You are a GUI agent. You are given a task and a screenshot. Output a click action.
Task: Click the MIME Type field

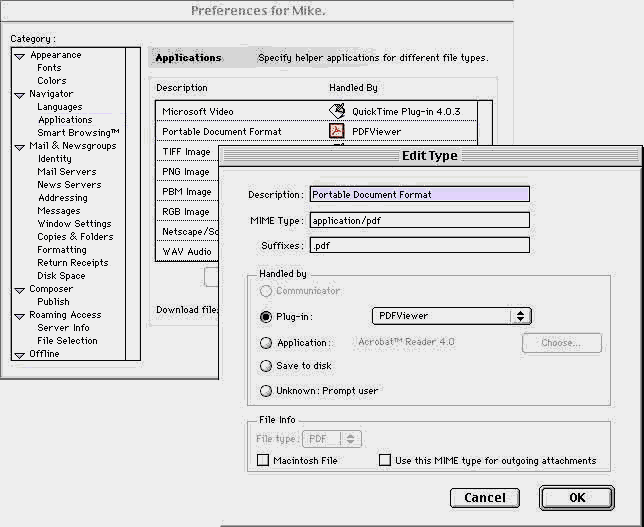pos(418,220)
